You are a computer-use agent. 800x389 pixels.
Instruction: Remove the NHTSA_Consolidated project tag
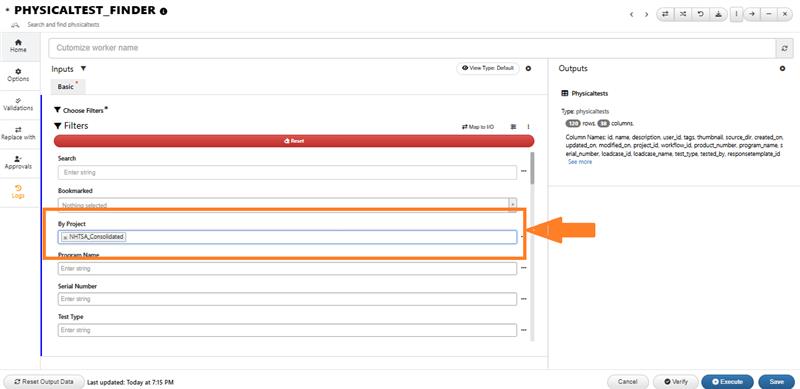coord(65,237)
